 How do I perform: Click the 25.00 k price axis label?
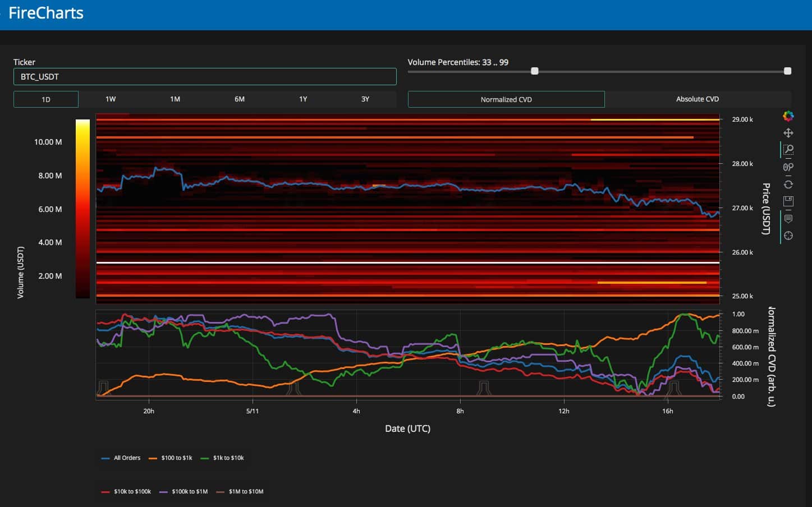coord(742,296)
